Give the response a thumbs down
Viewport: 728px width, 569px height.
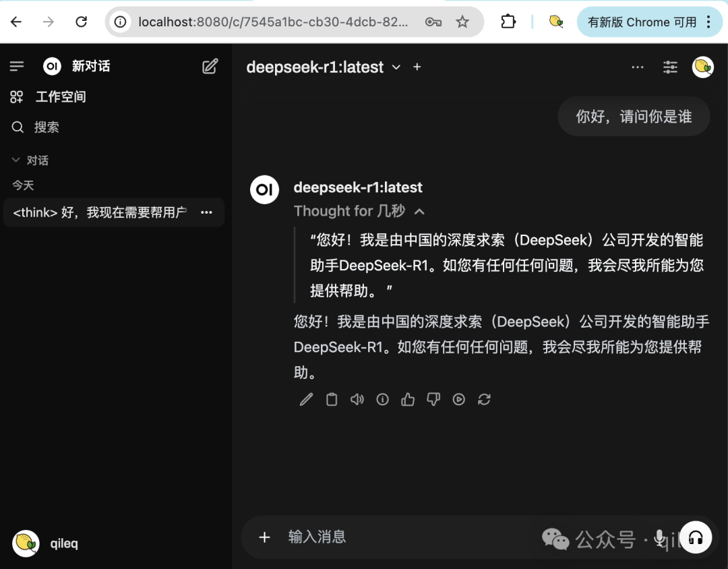coord(433,400)
